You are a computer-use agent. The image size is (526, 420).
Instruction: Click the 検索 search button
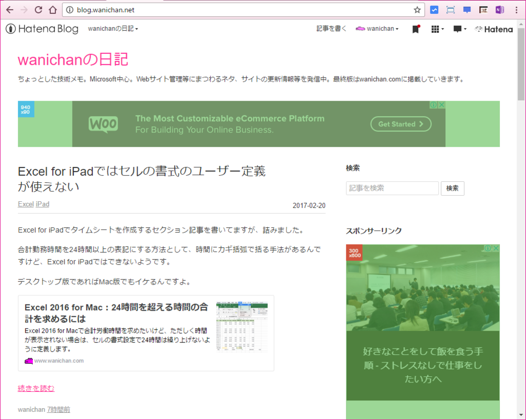pyautogui.click(x=452, y=188)
